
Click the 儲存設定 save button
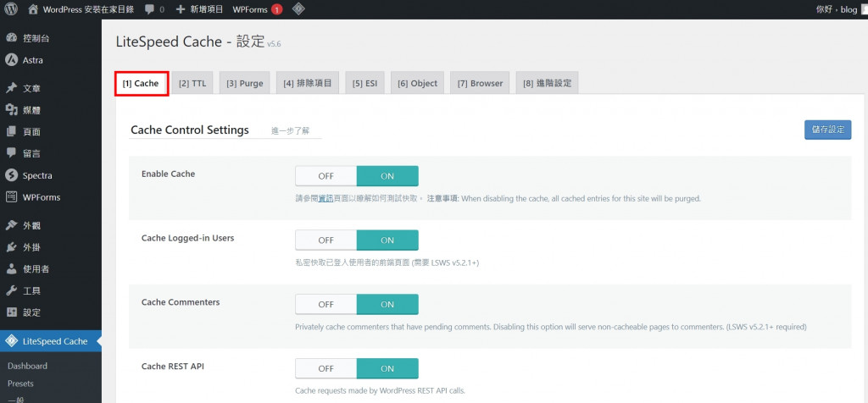click(827, 130)
